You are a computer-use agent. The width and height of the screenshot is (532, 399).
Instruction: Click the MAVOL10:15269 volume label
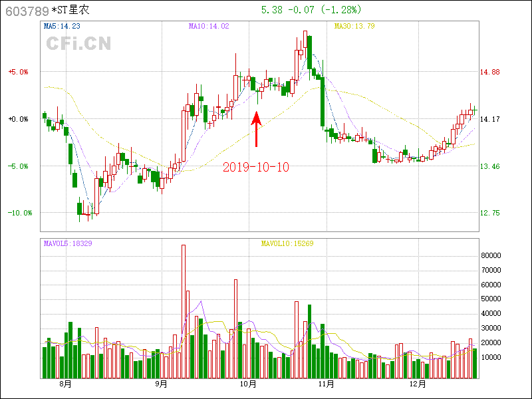pyautogui.click(x=287, y=243)
